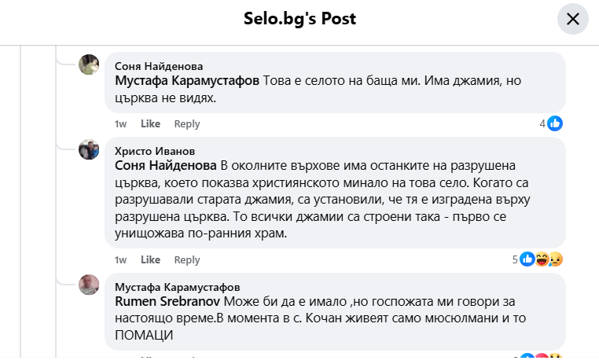Close the Selo.bg's Post dialog
Image resolution: width=599 pixels, height=364 pixels.
pyautogui.click(x=572, y=20)
